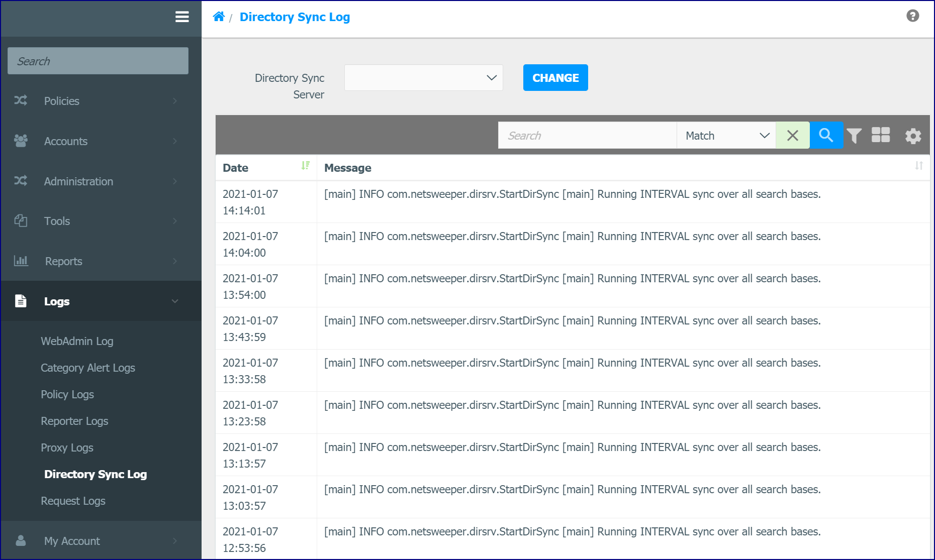Click the Administration menu label
935x560 pixels.
pos(78,181)
